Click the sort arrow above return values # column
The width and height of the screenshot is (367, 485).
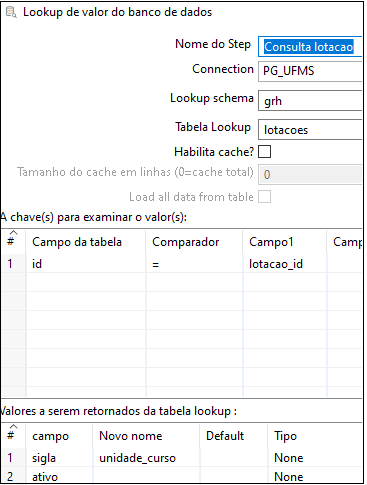click(13, 426)
